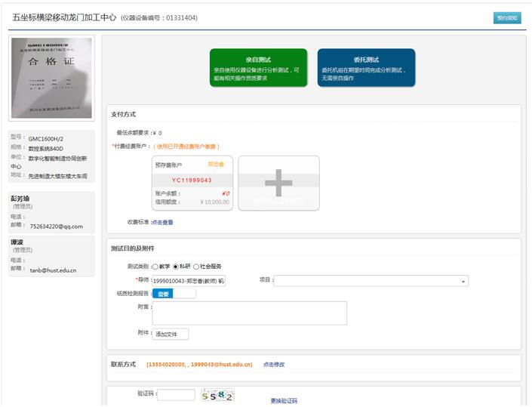Select the 教学 radio button
The height and width of the screenshot is (407, 532).
tap(156, 267)
